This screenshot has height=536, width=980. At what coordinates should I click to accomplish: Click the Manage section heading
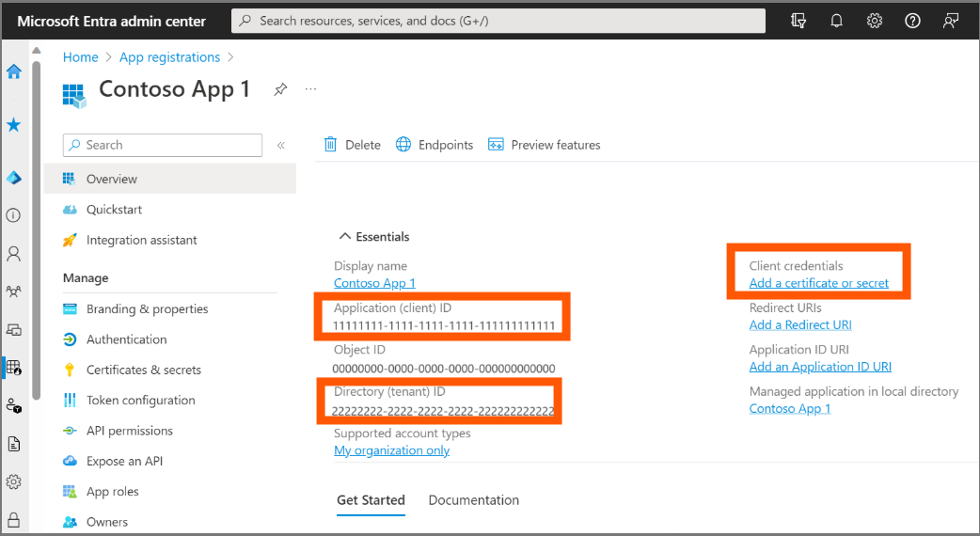86,278
